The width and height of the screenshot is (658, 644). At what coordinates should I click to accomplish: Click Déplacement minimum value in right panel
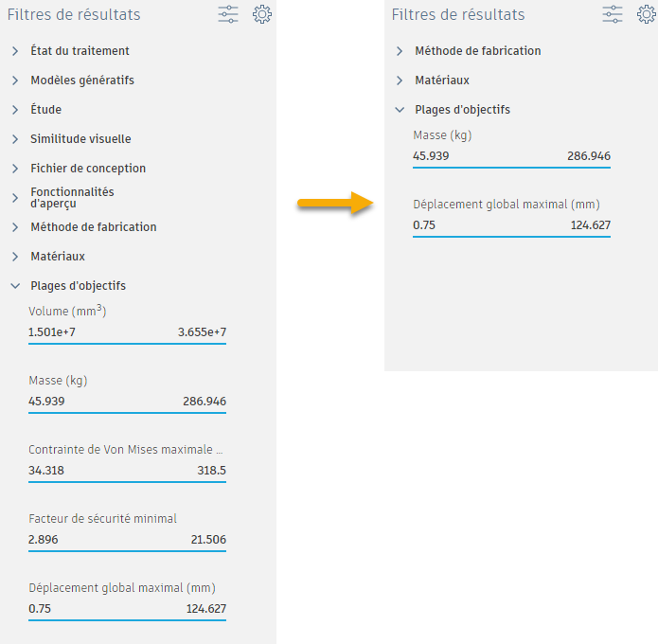(x=424, y=225)
